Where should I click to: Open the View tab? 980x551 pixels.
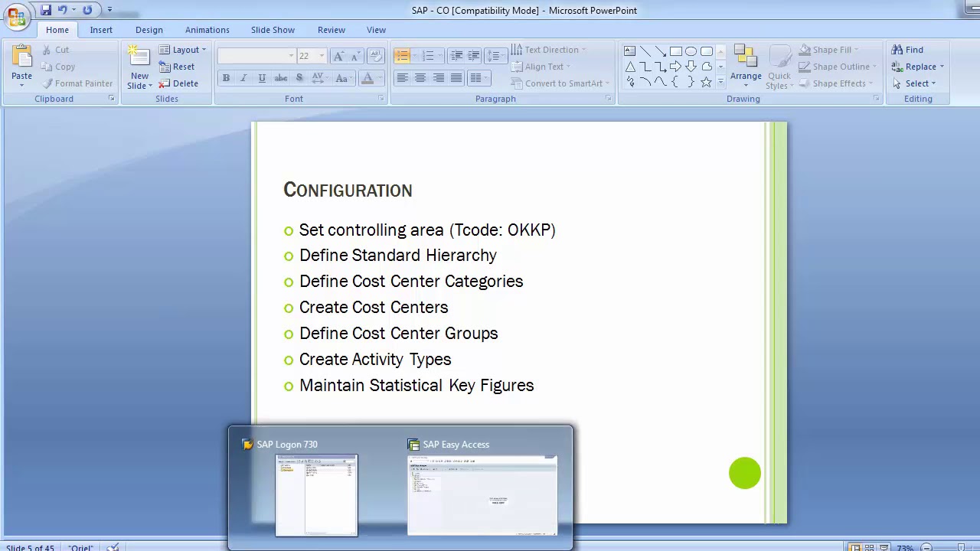click(376, 30)
